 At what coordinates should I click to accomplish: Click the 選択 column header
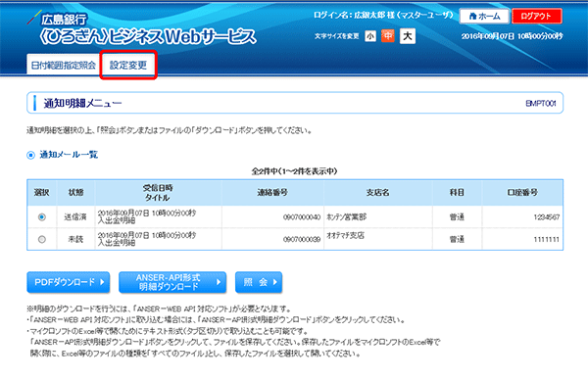pyautogui.click(x=41, y=193)
